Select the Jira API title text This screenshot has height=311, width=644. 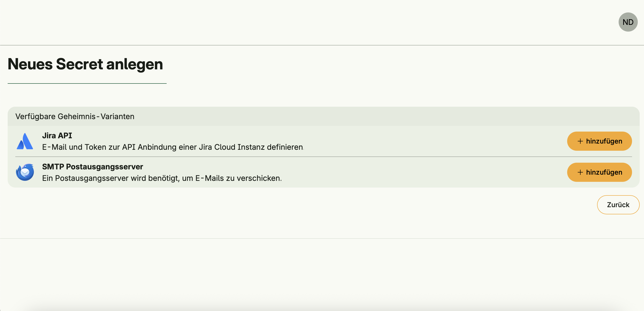tap(57, 136)
